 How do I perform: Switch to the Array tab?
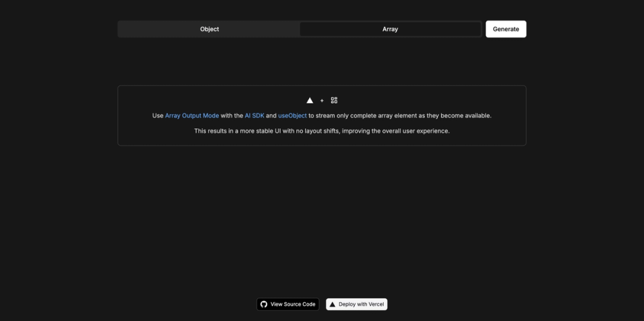tap(390, 29)
